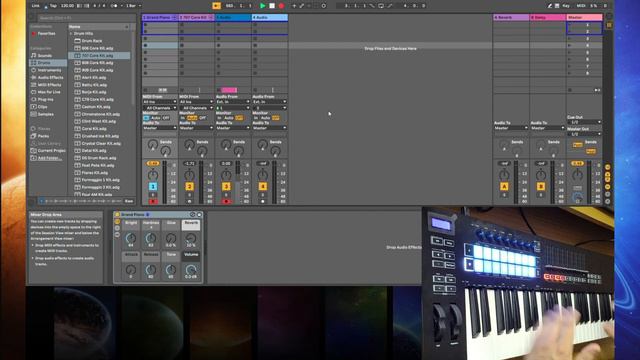Toggle the Draw Mode pencil icon
The width and height of the screenshot is (640, 360).
pos(550,6)
